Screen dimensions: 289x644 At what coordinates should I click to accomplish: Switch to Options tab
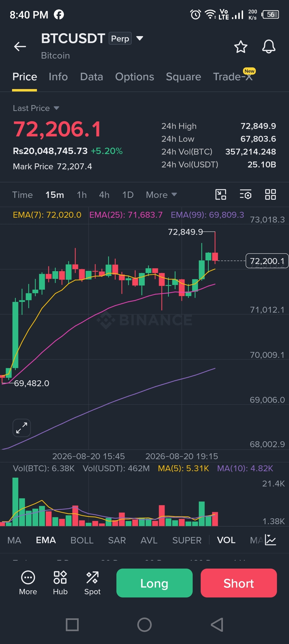pyautogui.click(x=135, y=77)
